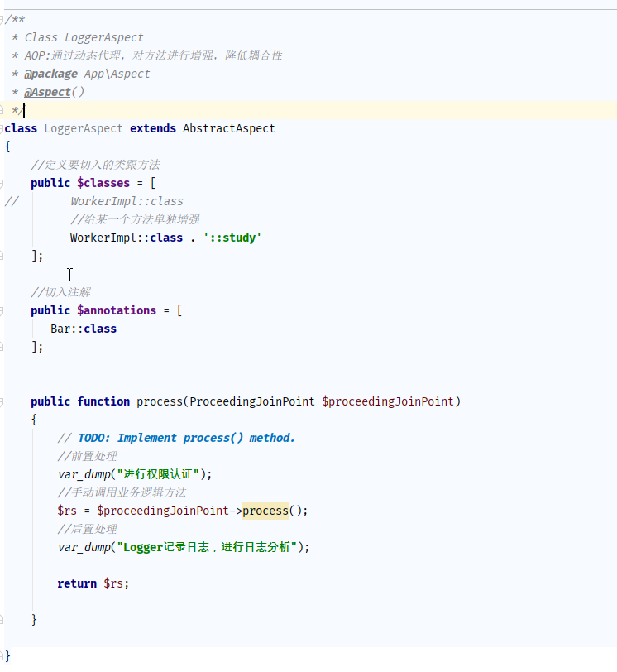Click the highlighted 'process' method call
617x672 pixels.
coord(265,511)
